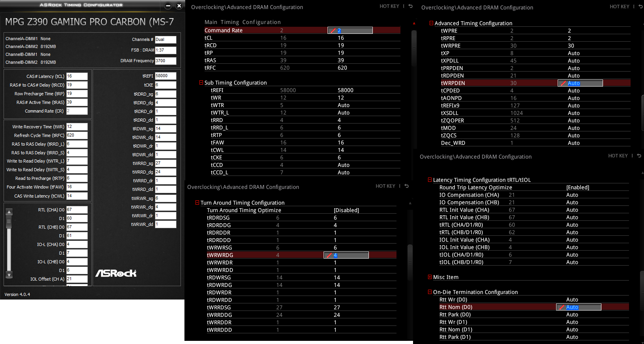Collapse the Sub Timing Configuration section

[201, 83]
